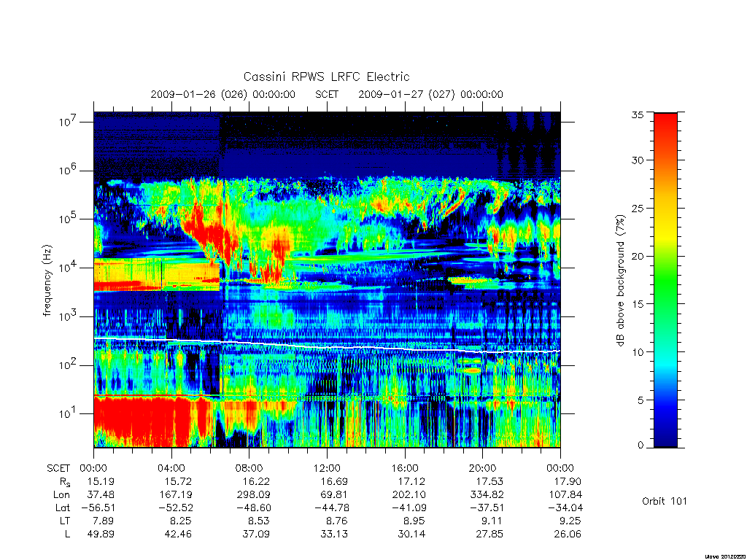Click the Lon value '202.10'

pyautogui.click(x=409, y=495)
